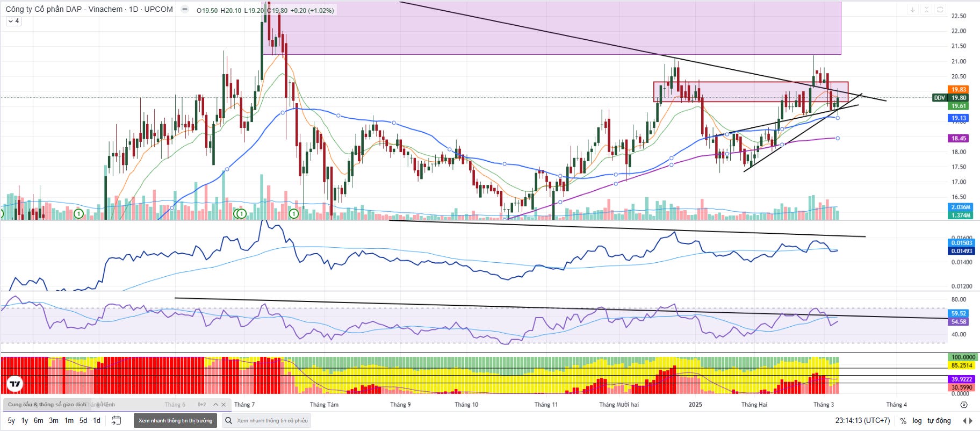This screenshot has height=431, width=980.
Task: Click the collapse pane arrows icon at top right
Action: [926, 10]
